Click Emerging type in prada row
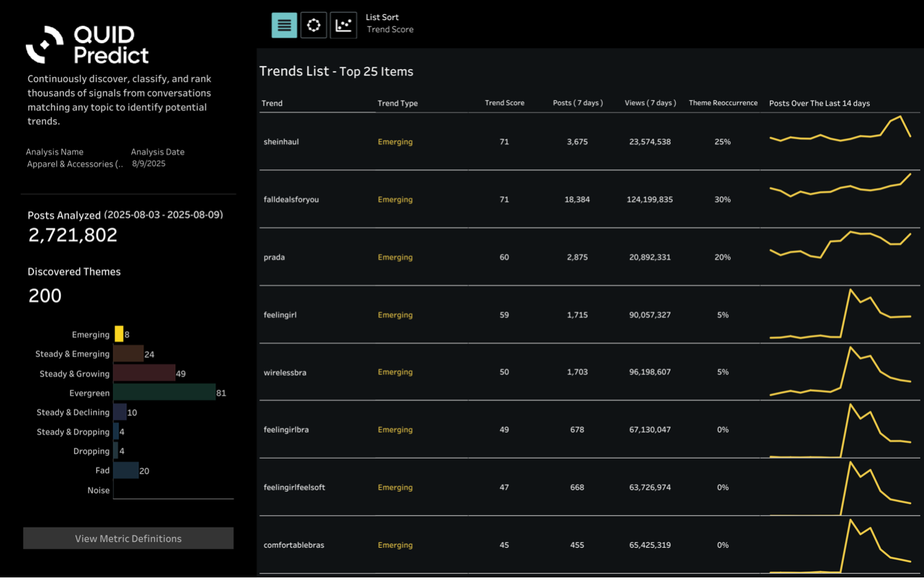The height and width of the screenshot is (580, 924). [x=395, y=257]
